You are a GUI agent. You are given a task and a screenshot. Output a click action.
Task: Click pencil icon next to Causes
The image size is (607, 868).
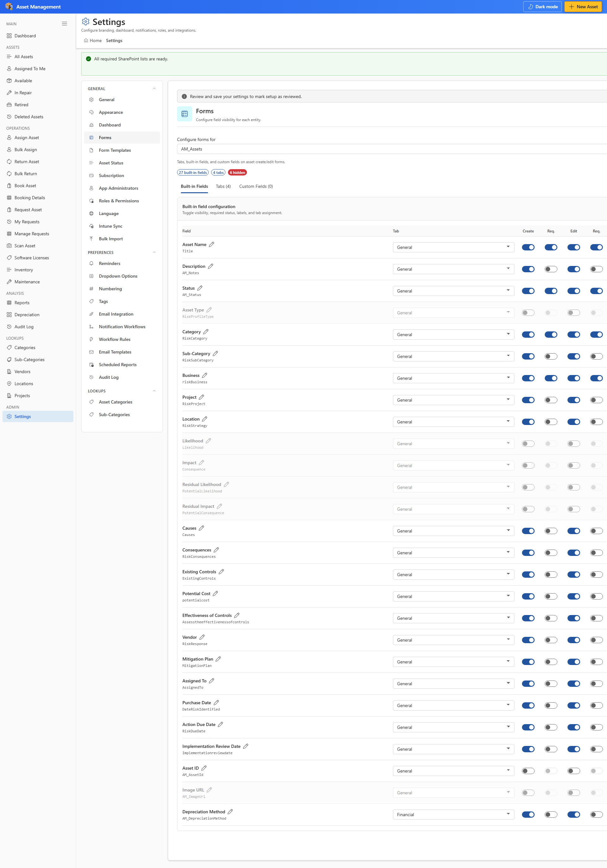[x=201, y=528]
